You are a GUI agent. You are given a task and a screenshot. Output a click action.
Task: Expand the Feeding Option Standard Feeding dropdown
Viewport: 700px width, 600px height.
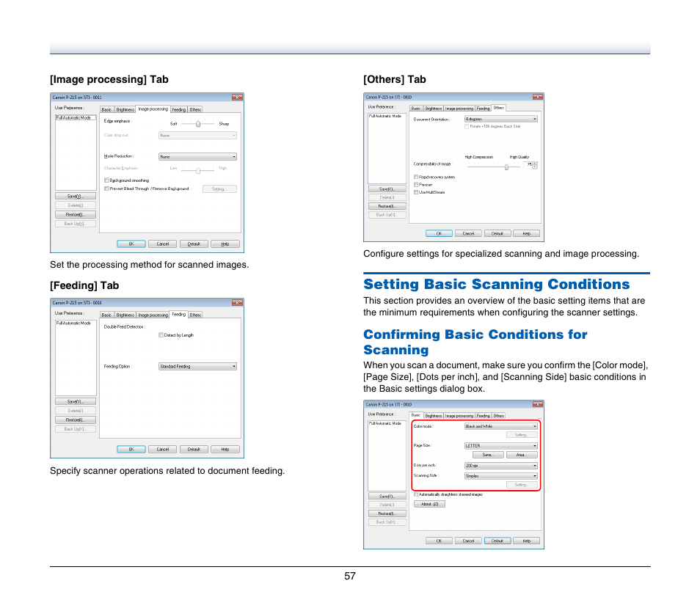click(198, 367)
